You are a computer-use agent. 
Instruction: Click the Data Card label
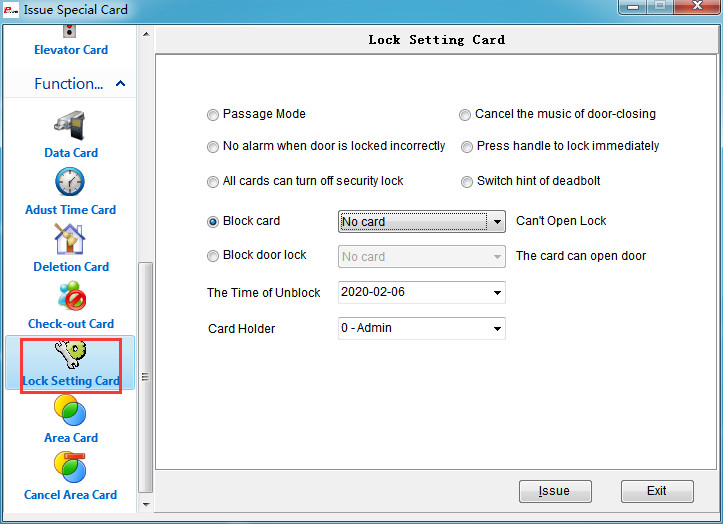pyautogui.click(x=71, y=153)
